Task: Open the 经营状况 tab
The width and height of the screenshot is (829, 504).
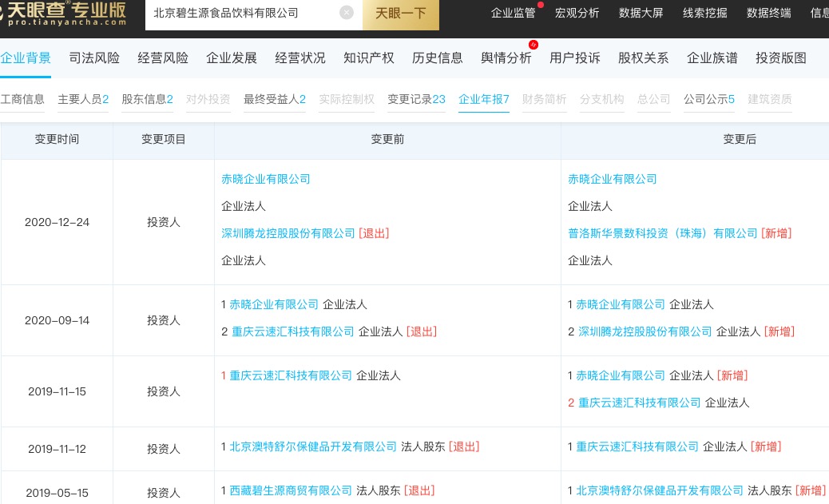Action: pyautogui.click(x=300, y=58)
